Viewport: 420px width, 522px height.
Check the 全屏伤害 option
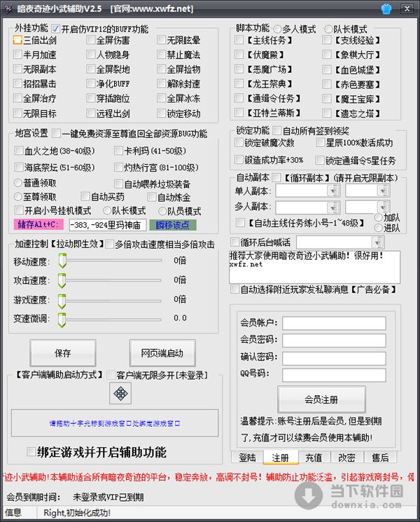click(90, 40)
